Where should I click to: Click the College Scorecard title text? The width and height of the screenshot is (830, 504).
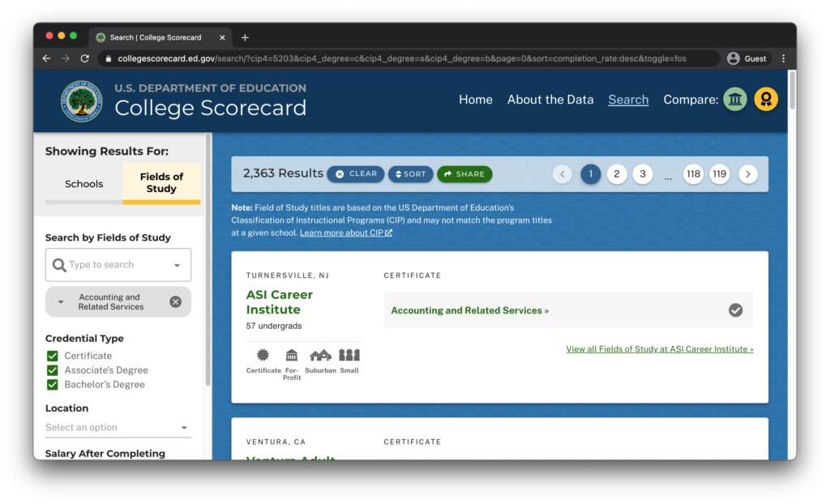click(x=211, y=108)
